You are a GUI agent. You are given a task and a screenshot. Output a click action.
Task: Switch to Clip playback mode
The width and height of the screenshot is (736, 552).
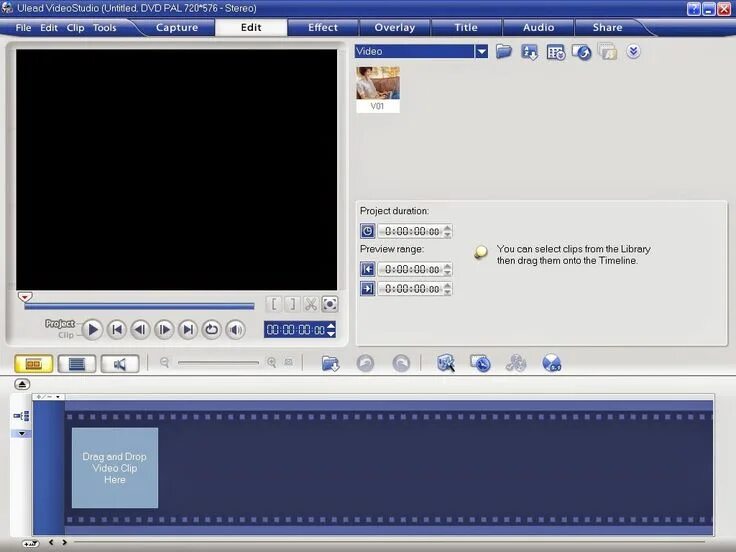[66, 335]
